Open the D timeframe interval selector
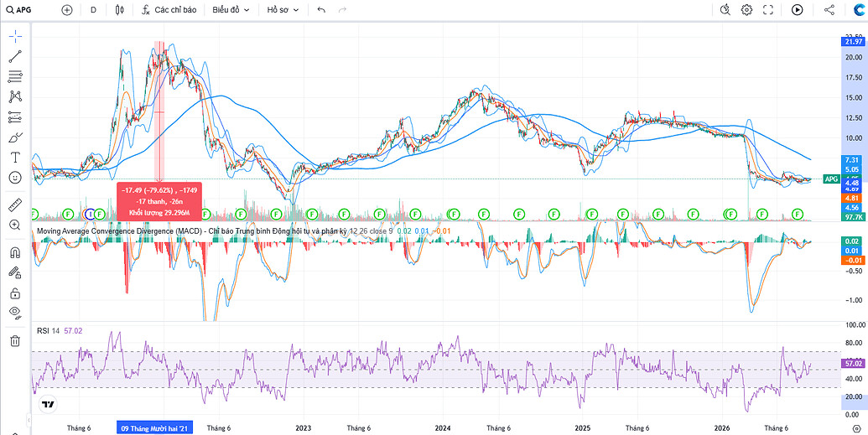Viewport: 868px width, 435px height. (x=93, y=9)
